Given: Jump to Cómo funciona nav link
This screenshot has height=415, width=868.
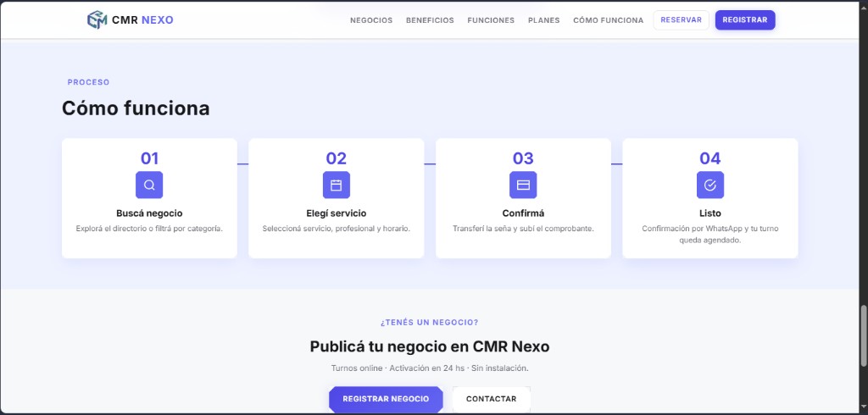Looking at the screenshot, I should [609, 20].
